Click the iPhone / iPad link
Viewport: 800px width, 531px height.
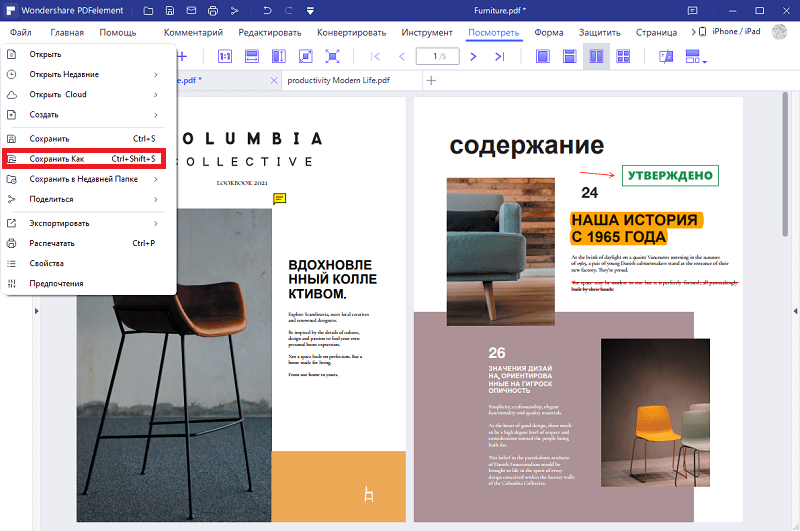click(730, 32)
